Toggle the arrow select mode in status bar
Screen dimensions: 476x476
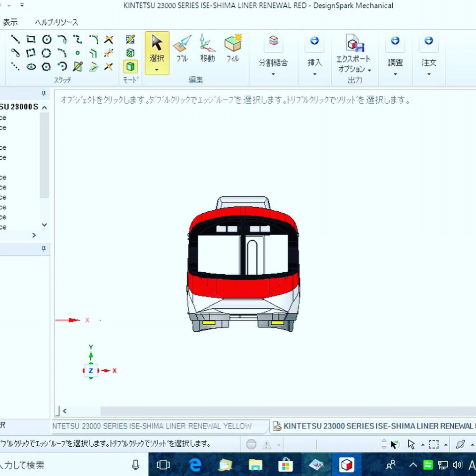pos(411,444)
